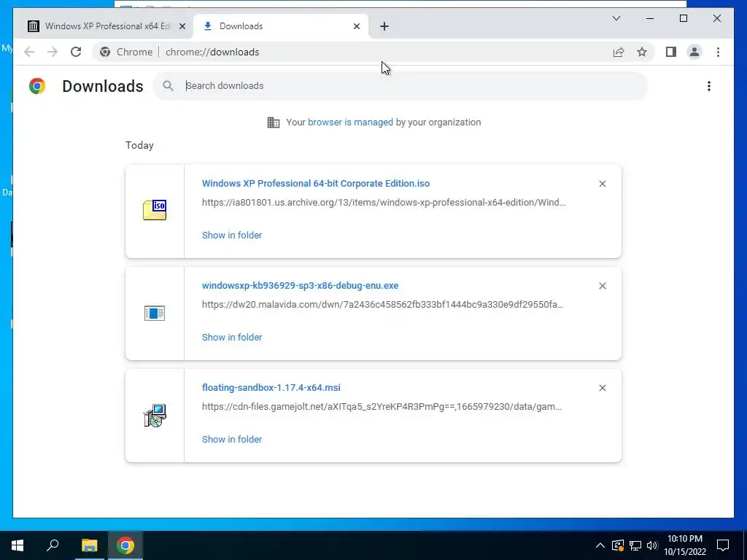747x560 pixels.
Task: Open the network tray icon
Action: (635, 545)
